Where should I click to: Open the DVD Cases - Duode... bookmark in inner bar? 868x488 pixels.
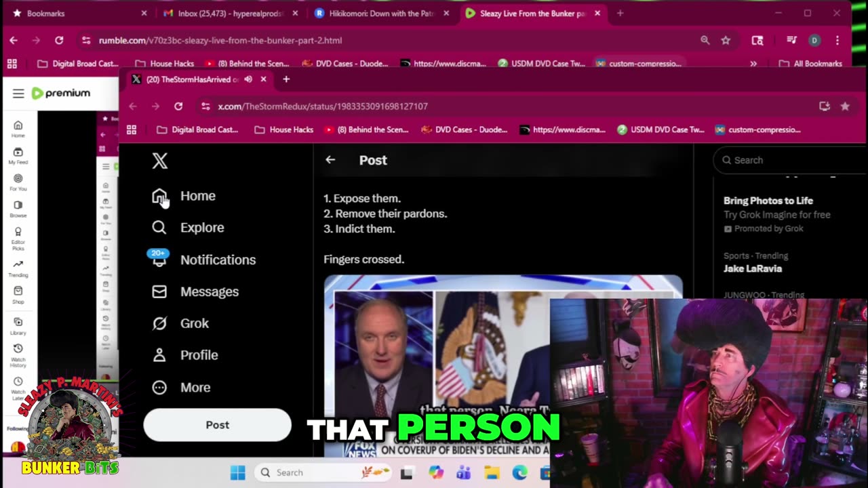[465, 129]
